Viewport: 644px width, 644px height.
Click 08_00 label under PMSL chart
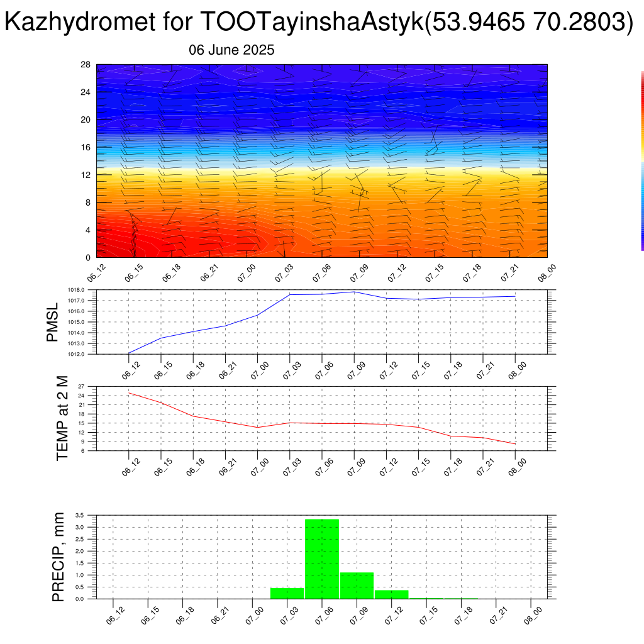click(518, 370)
